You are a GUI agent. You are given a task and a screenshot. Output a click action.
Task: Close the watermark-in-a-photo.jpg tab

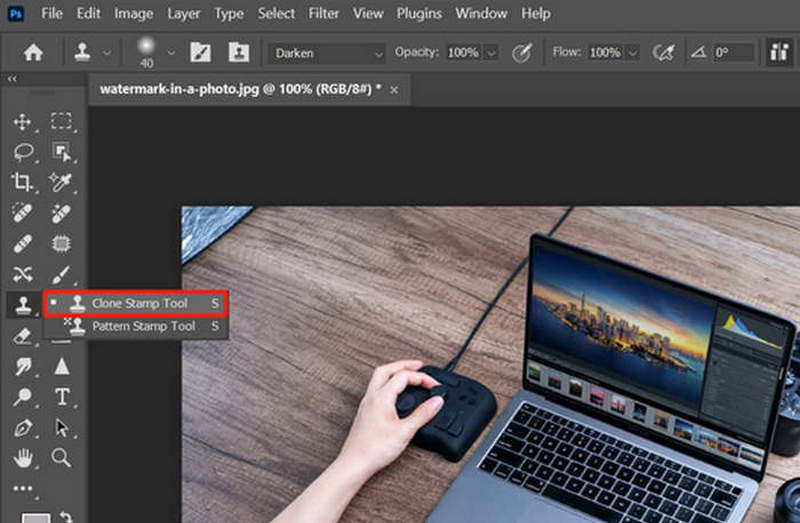pos(394,90)
